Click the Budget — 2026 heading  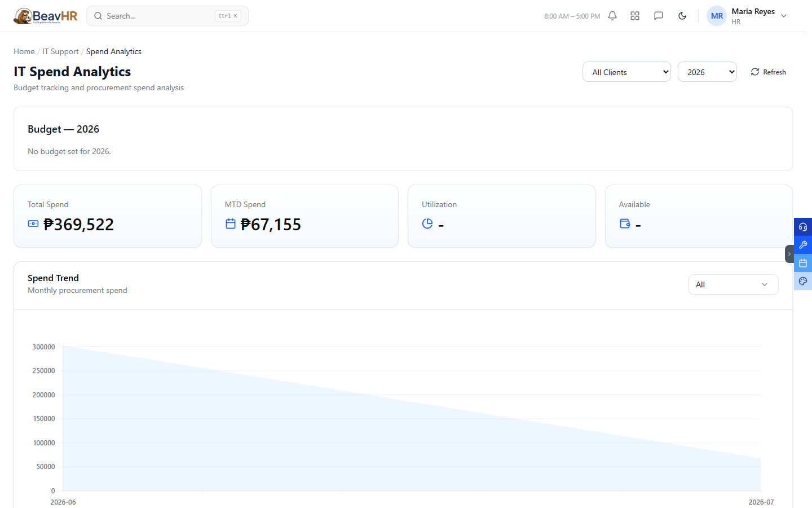tap(63, 129)
